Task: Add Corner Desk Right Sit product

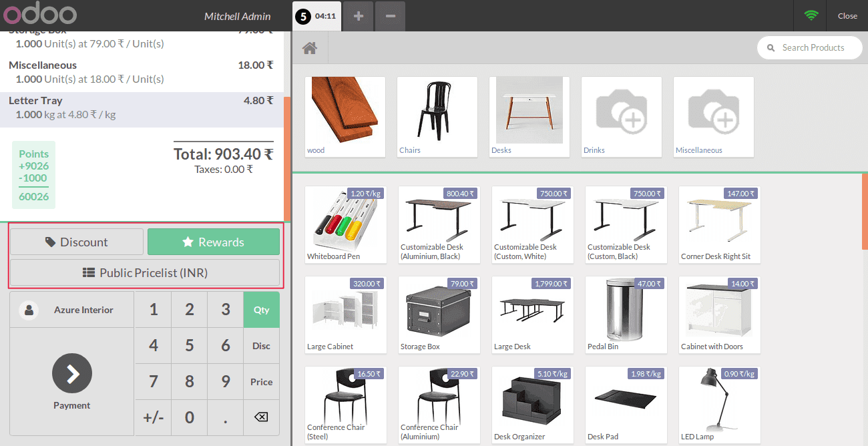Action: pyautogui.click(x=719, y=224)
